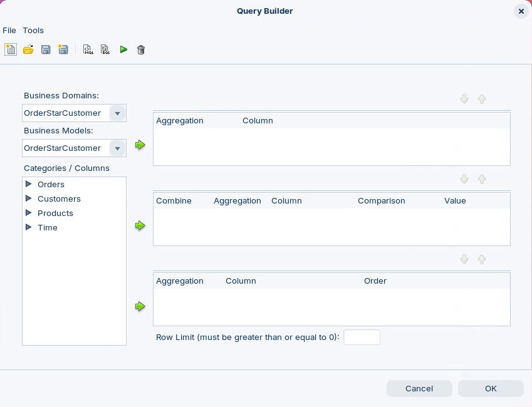
Task: Expand the Orders category
Action: click(28, 184)
